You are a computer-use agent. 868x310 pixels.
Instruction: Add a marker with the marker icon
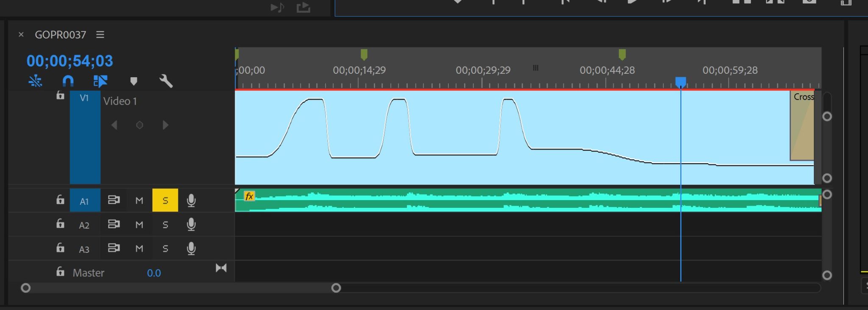pyautogui.click(x=134, y=81)
